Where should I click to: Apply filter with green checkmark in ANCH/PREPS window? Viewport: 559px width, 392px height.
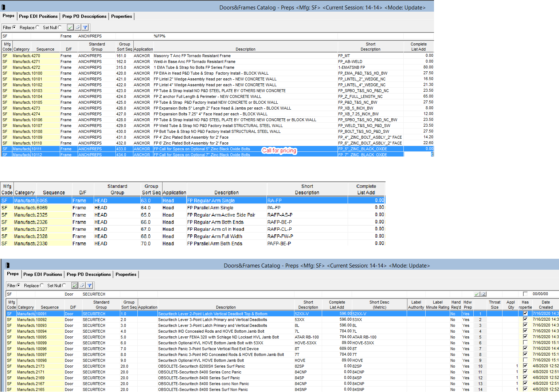(70, 27)
